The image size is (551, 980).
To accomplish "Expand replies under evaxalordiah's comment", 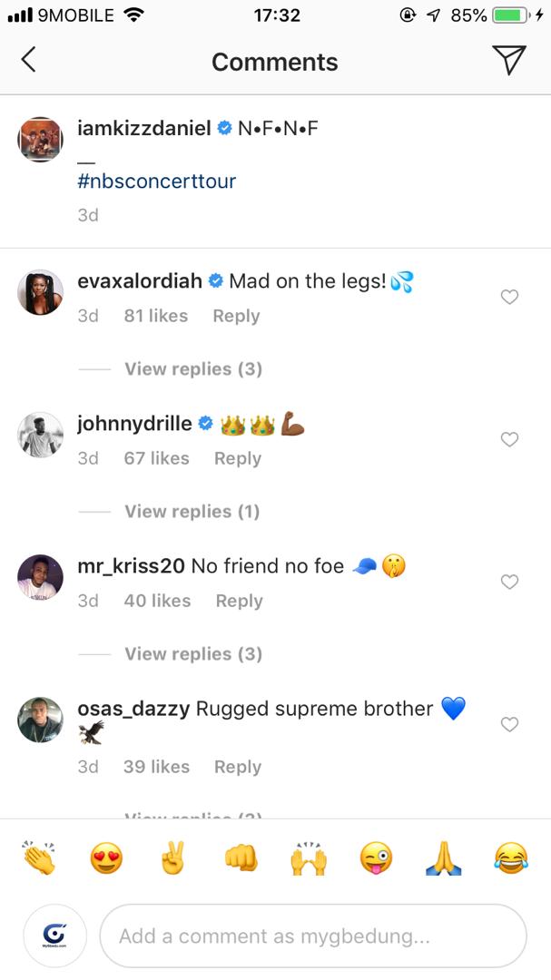I will point(192,368).
